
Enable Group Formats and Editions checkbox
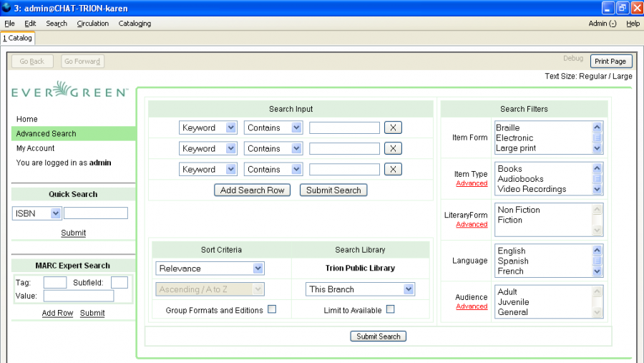tap(272, 310)
